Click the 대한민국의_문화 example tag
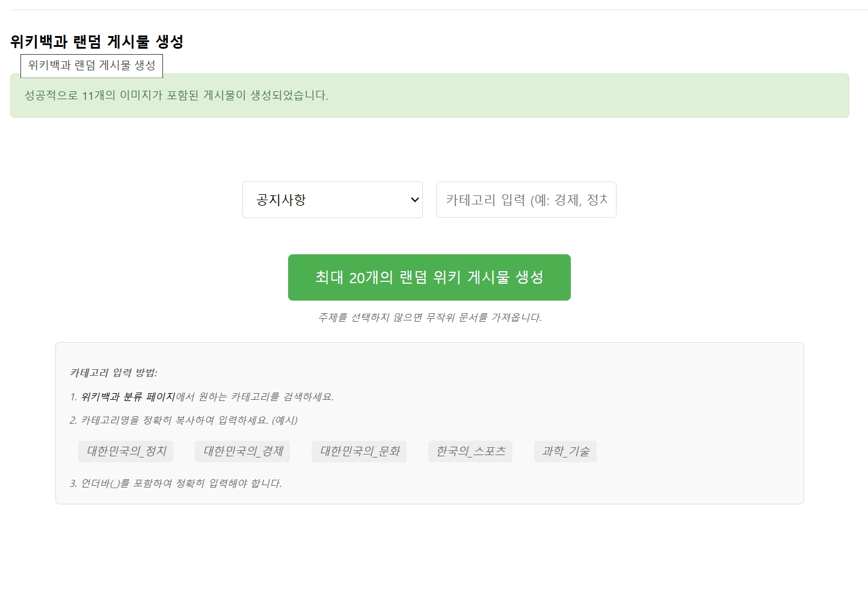Image resolution: width=868 pixels, height=603 pixels. coord(359,451)
